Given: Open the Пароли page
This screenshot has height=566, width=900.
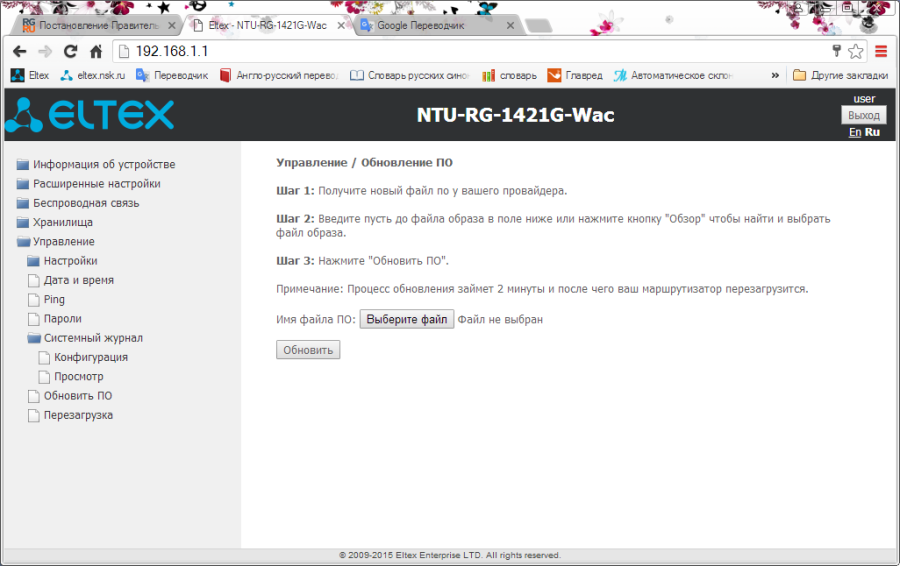Looking at the screenshot, I should [55, 319].
